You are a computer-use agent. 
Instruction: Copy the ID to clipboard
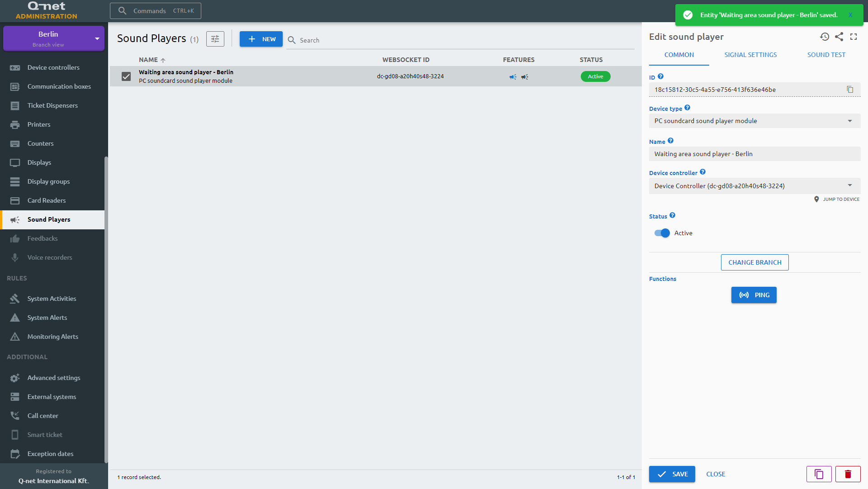click(x=850, y=90)
